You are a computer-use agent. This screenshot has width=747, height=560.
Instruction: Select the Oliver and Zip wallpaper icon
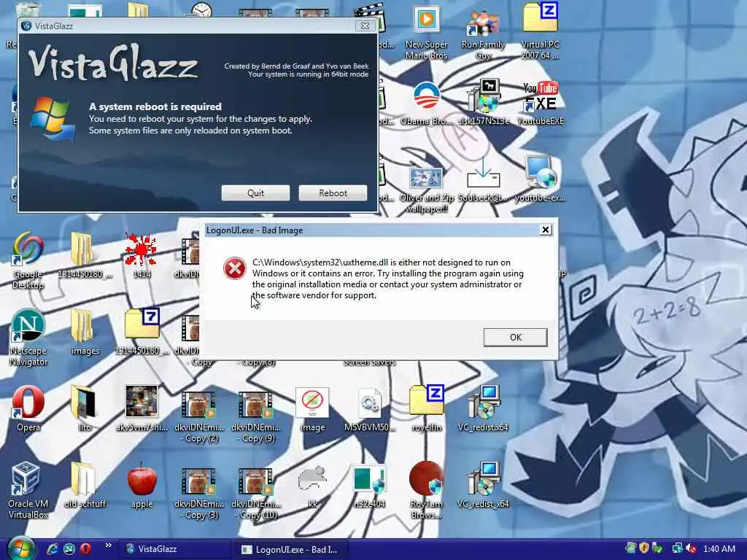click(426, 190)
